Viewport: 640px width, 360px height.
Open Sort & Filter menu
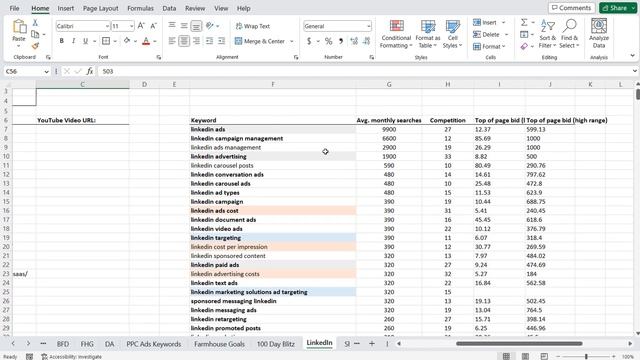[547, 34]
